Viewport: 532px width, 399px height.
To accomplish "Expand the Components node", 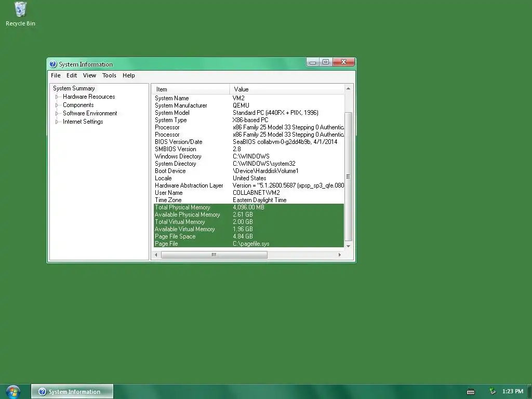I will pos(57,105).
